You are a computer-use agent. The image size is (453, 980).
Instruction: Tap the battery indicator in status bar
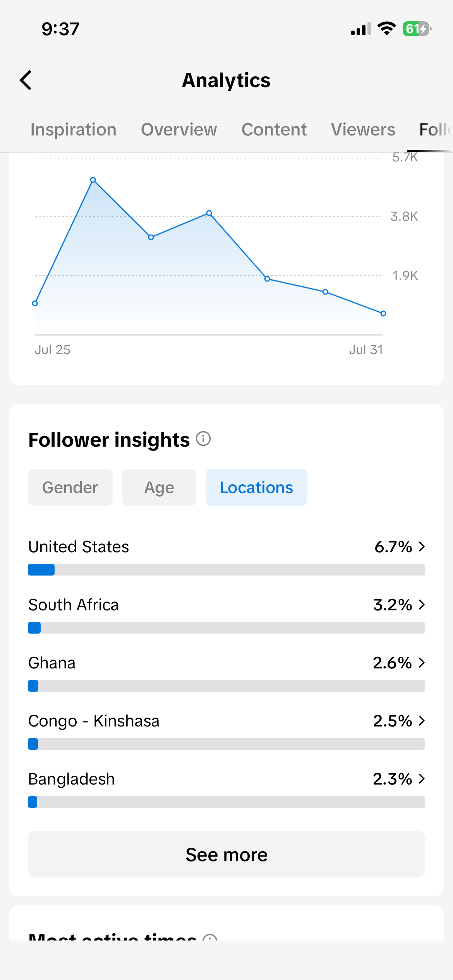click(x=417, y=29)
